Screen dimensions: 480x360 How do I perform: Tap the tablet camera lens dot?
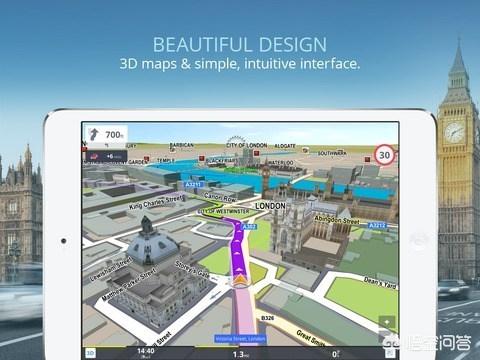(x=63, y=240)
